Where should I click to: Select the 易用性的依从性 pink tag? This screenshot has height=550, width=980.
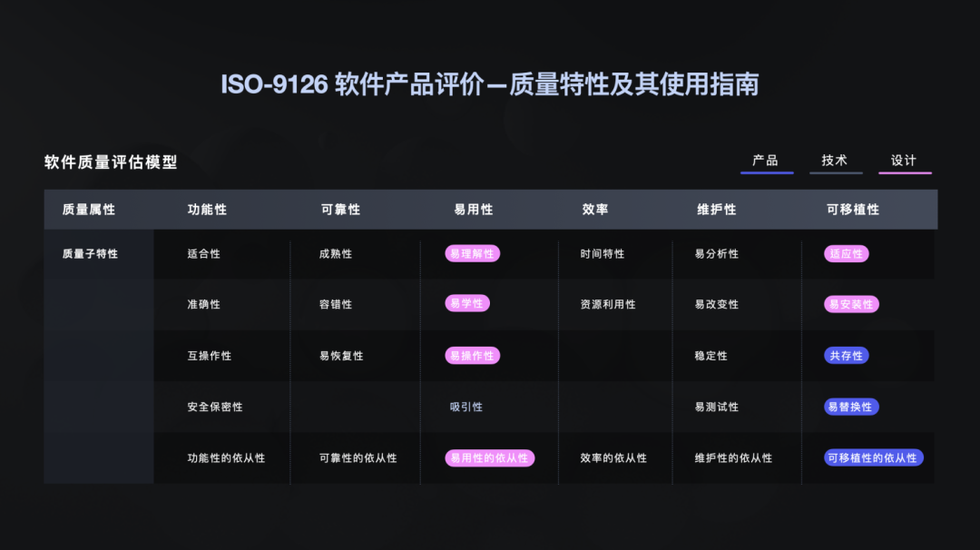489,458
